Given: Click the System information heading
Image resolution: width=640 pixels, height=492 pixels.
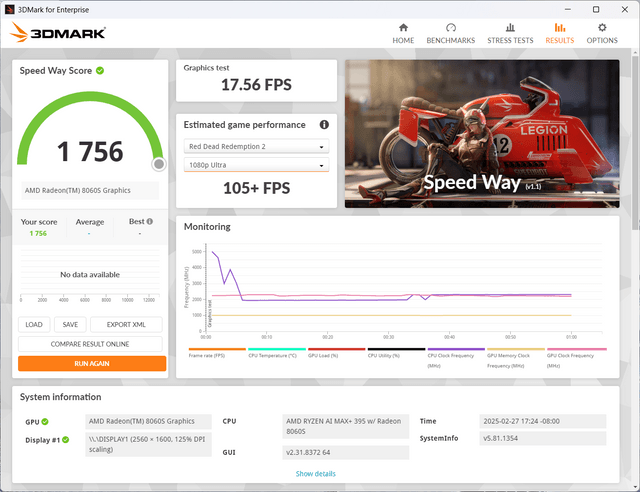Looking at the screenshot, I should (x=60, y=397).
